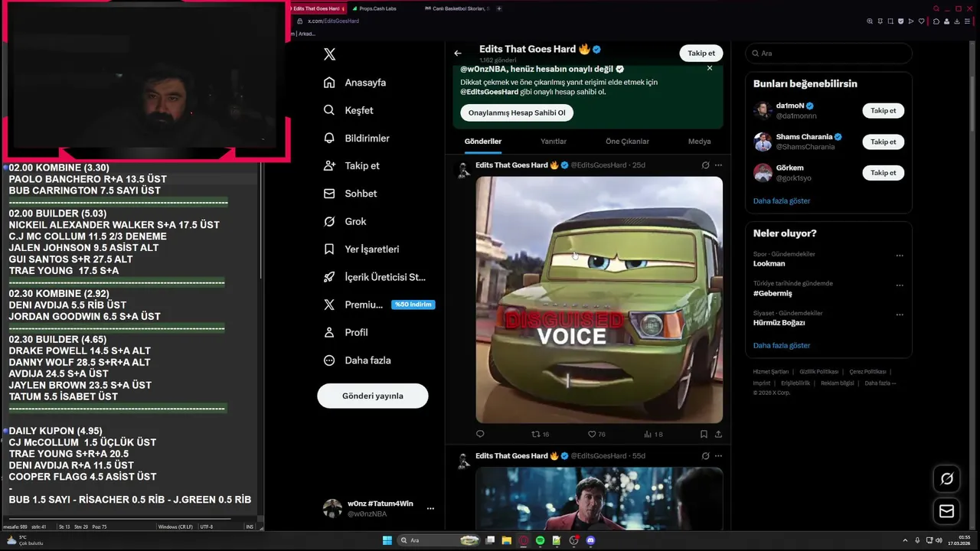Expand Daha fazla menu in sidebar
The width and height of the screenshot is (980, 551).
(358, 360)
